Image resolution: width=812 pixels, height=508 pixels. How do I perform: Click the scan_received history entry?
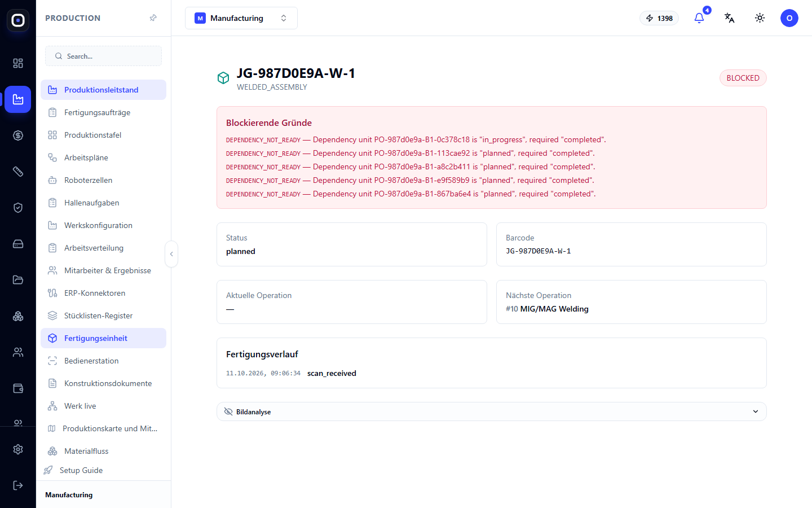tap(332, 373)
